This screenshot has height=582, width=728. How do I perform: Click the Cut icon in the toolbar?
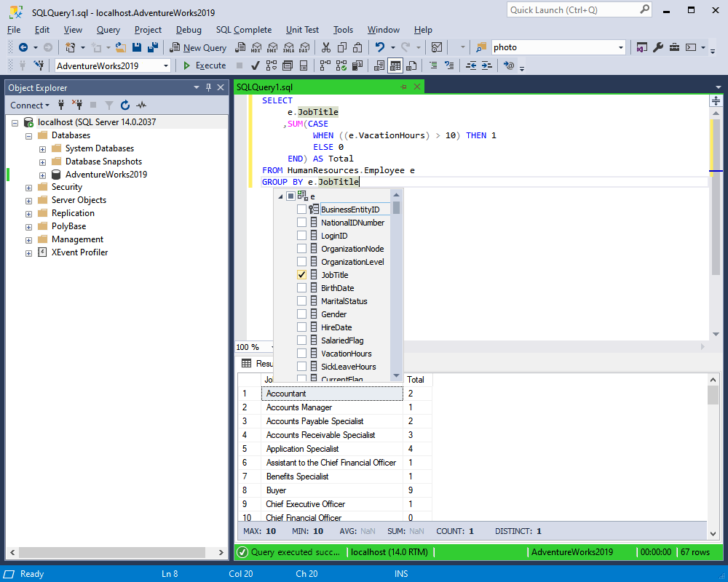pos(325,47)
